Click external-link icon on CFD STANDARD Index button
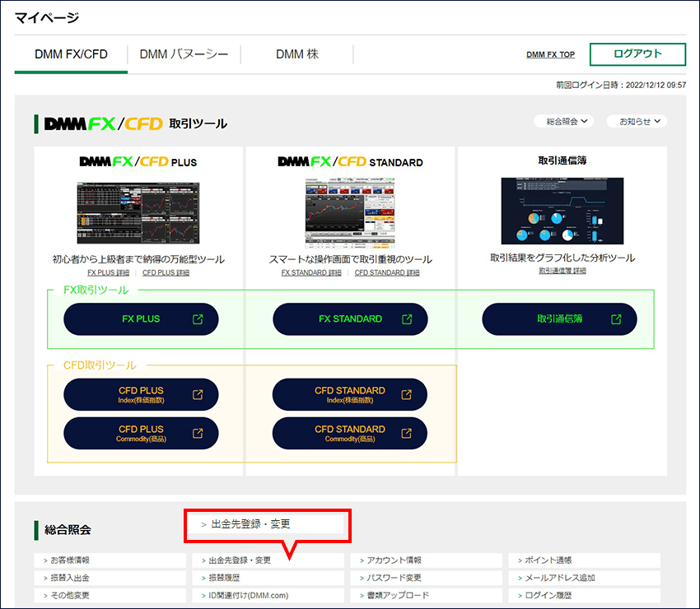This screenshot has width=700, height=609. pos(406,394)
